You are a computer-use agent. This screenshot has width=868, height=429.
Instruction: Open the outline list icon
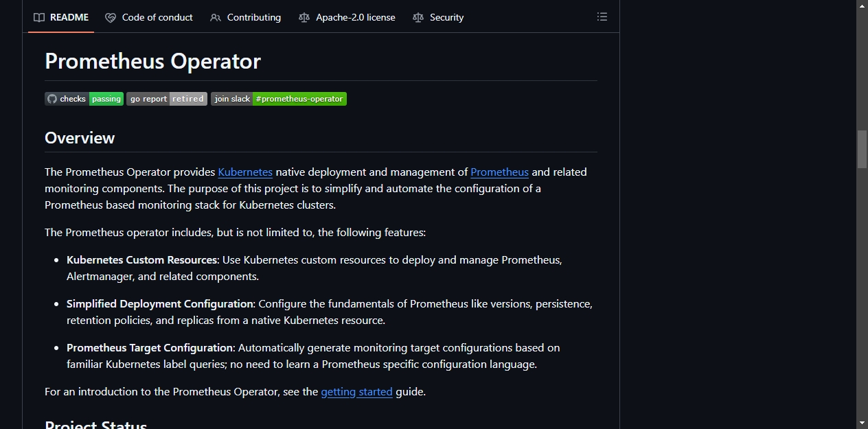602,17
